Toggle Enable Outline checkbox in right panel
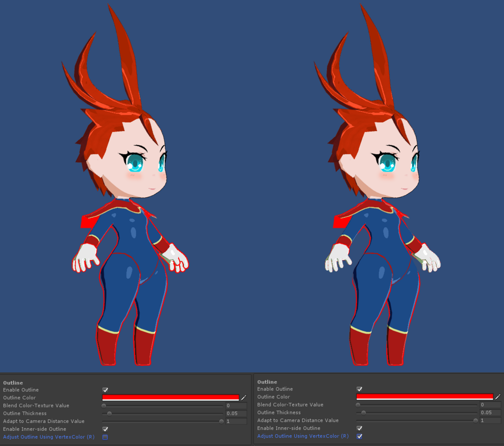 [x=359, y=389]
